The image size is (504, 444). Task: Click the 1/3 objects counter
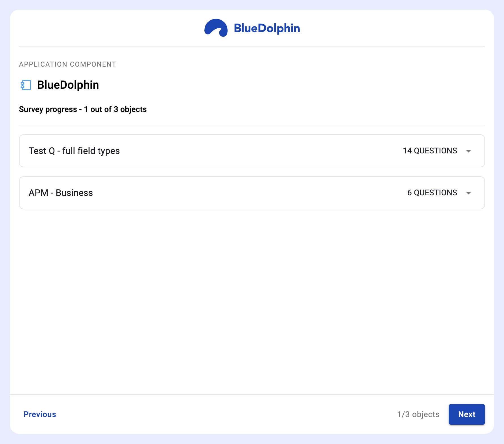tap(418, 414)
